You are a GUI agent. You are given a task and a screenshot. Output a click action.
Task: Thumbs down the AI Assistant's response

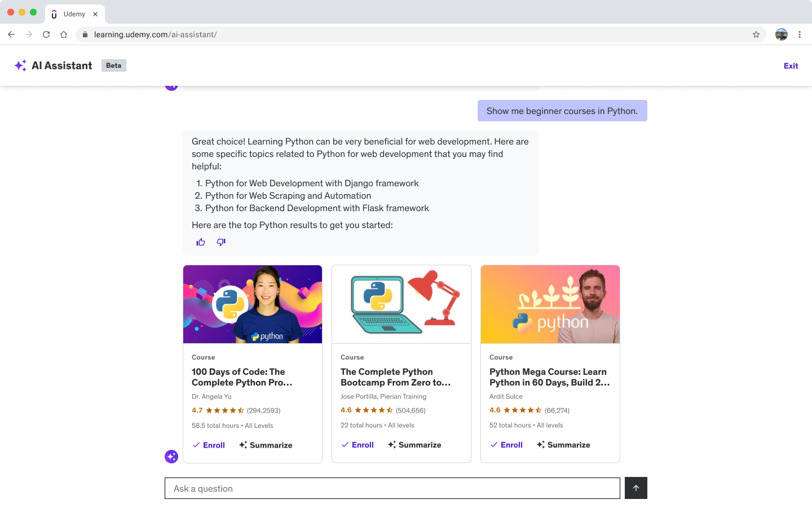220,242
